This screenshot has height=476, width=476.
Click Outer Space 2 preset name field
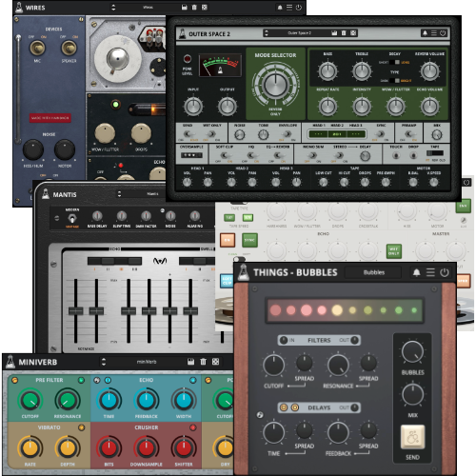[299, 33]
